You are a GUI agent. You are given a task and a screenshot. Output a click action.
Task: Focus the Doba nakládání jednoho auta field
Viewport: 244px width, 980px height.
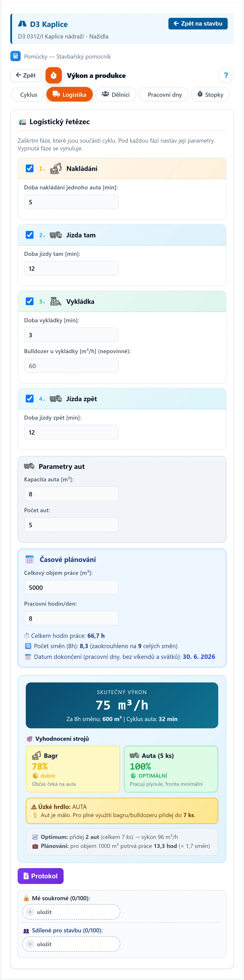[x=71, y=202]
